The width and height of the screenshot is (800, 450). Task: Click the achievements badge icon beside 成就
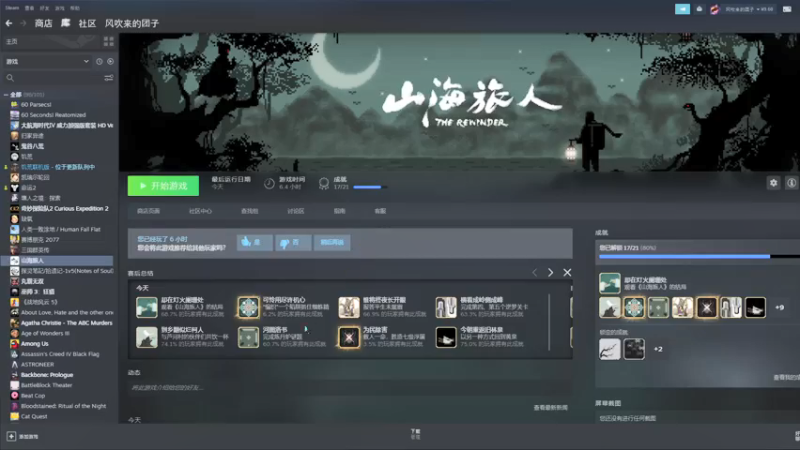[323, 184]
